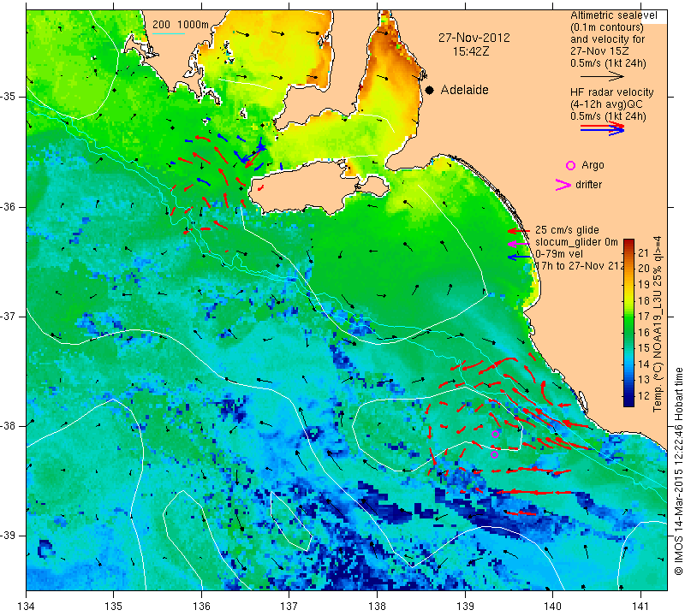Click the 'HF radar velocity' legend heading
Image resolution: width=685 pixels, height=616 pixels.
(x=611, y=92)
